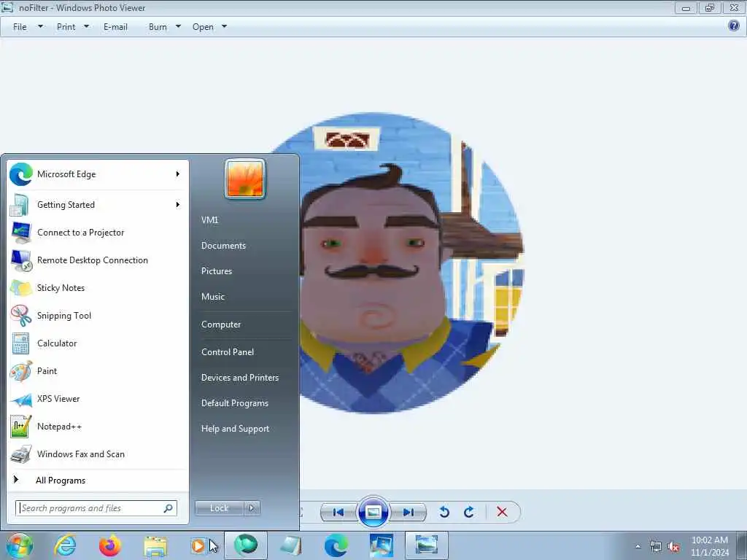This screenshot has width=747, height=560.
Task: Open Music library link
Action: pos(212,297)
